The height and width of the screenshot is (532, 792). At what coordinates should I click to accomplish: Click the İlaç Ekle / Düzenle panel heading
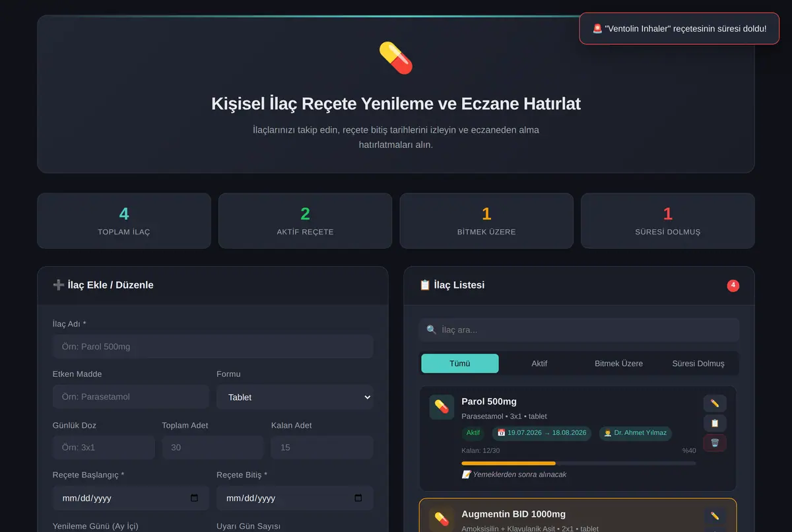click(103, 285)
